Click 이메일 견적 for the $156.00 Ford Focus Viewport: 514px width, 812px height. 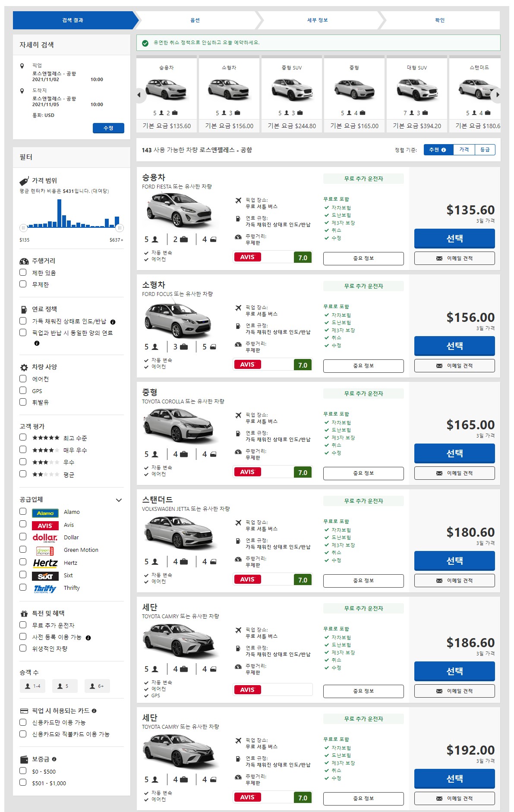454,366
